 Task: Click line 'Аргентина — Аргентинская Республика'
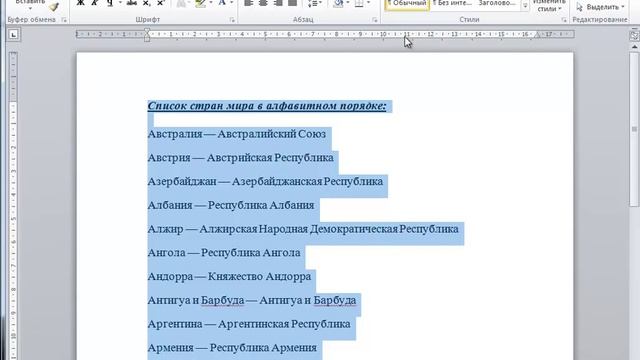[x=249, y=324]
